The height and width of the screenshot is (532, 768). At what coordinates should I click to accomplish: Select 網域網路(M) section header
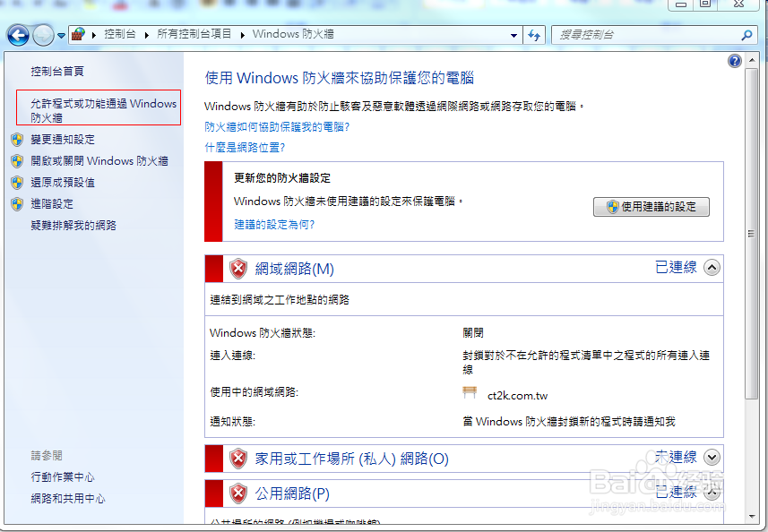coord(294,269)
